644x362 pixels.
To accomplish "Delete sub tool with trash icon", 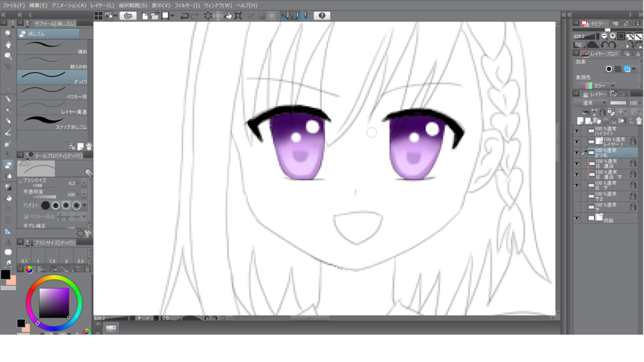I will click(x=89, y=146).
